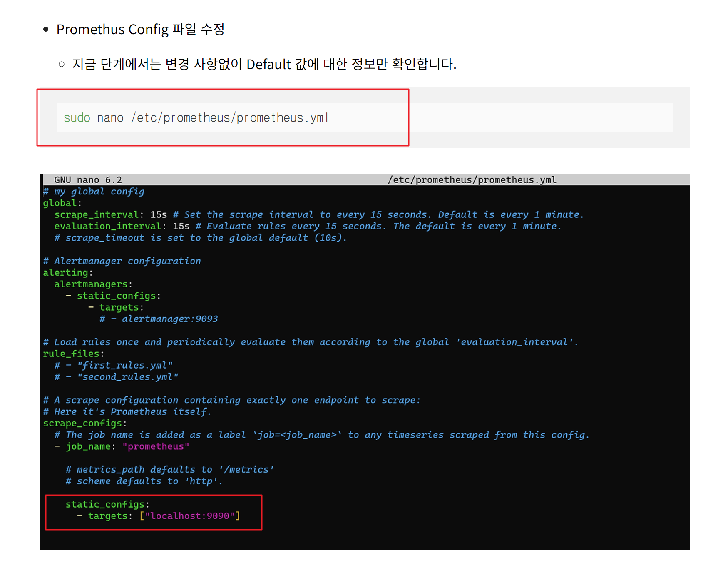Click the '지금 단계에서는 변경 사항없이' sub-bullet sentence
The height and width of the screenshot is (588, 723).
[x=264, y=64]
